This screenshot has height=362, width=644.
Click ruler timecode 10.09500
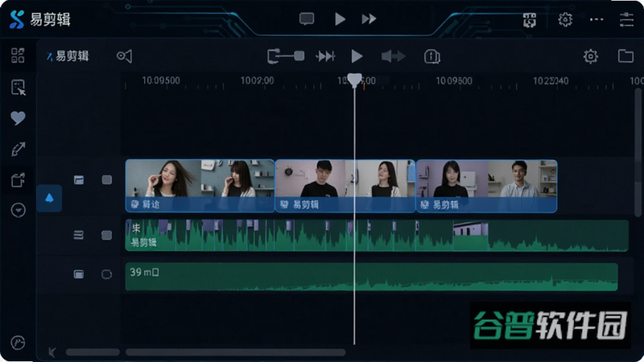[x=161, y=80]
